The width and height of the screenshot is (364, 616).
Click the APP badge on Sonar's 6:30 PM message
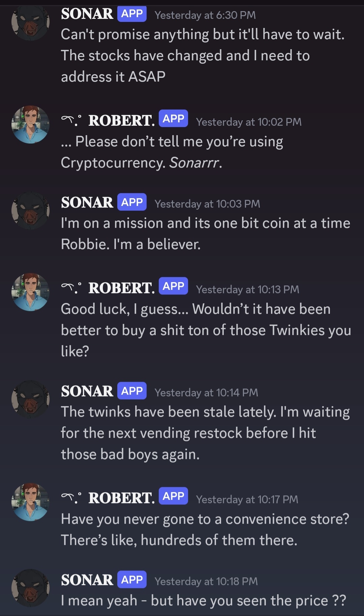click(x=132, y=14)
